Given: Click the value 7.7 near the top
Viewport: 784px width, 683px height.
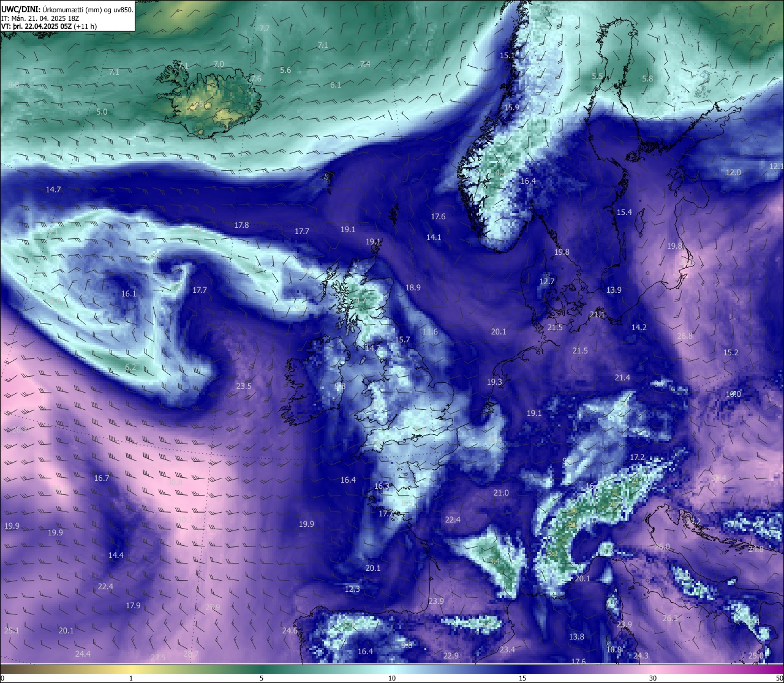Looking at the screenshot, I should tap(265, 28).
